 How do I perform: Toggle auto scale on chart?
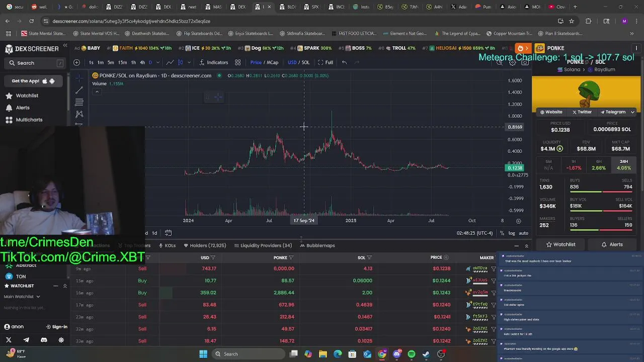(x=523, y=233)
